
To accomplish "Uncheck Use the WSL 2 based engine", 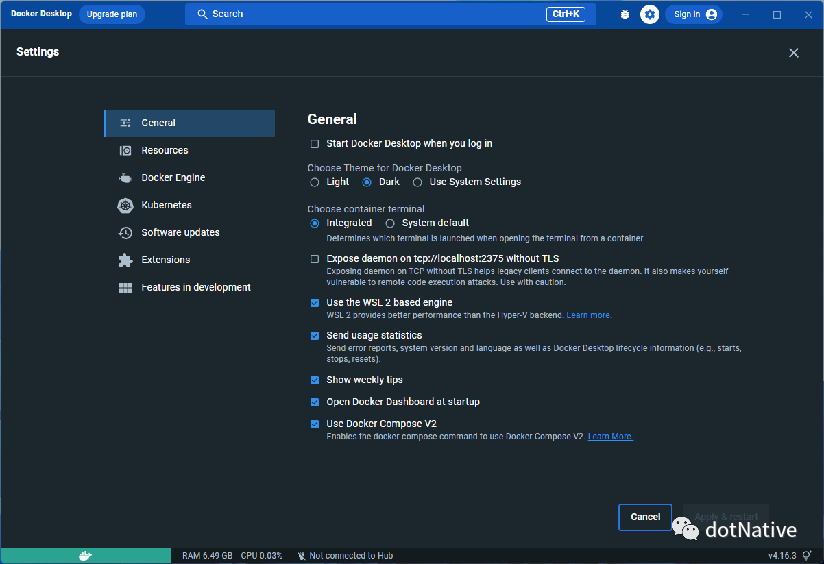I will (315, 303).
